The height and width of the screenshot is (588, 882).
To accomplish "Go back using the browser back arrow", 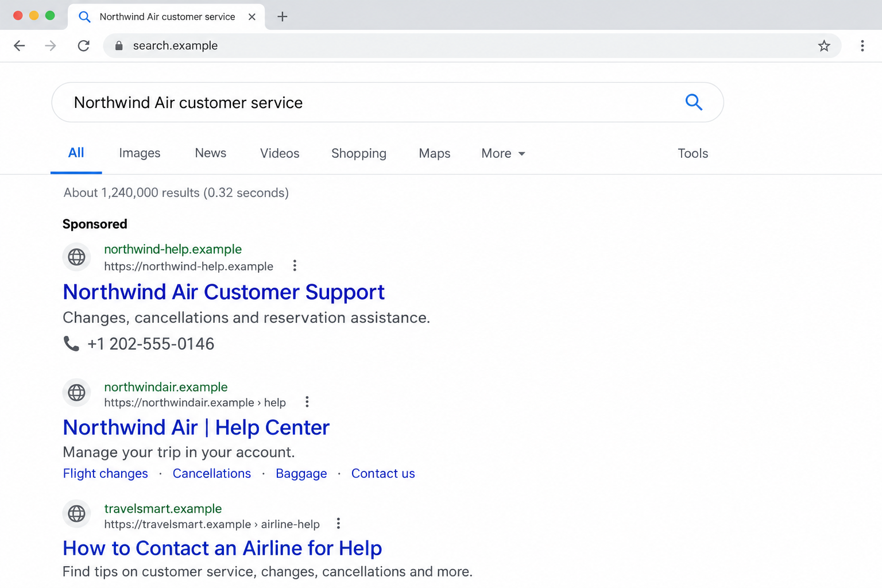I will coord(20,46).
